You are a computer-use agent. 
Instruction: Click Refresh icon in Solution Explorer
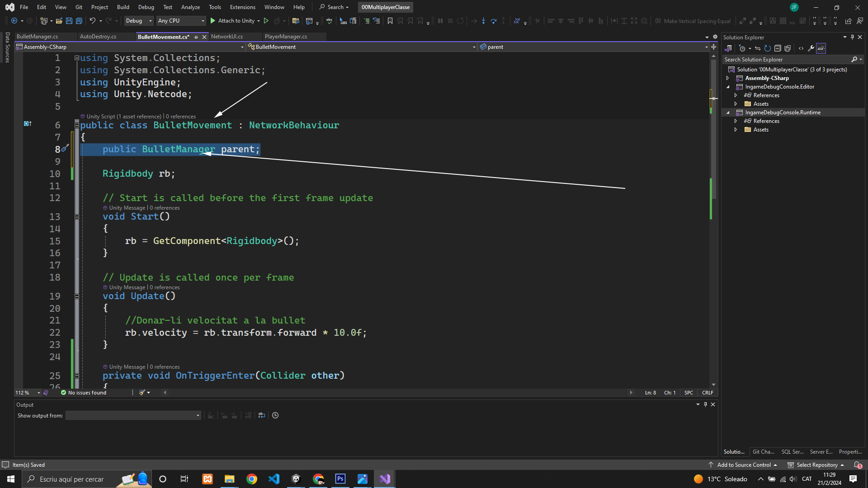pos(767,48)
